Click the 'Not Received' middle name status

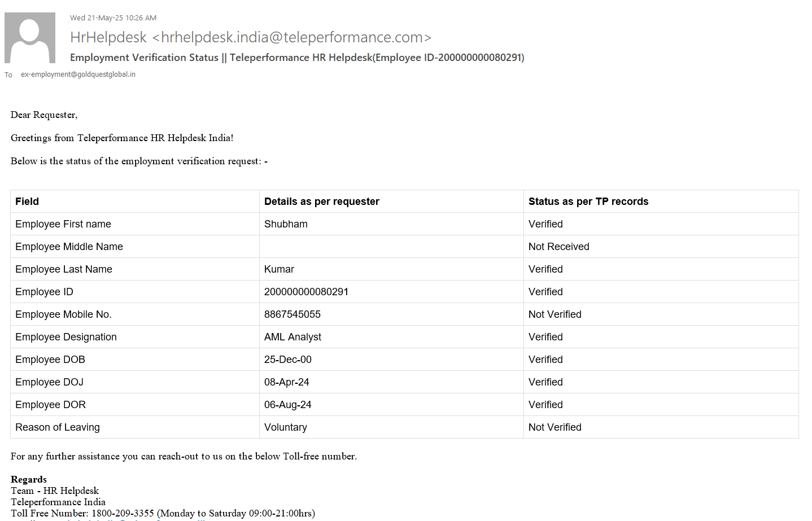point(558,247)
